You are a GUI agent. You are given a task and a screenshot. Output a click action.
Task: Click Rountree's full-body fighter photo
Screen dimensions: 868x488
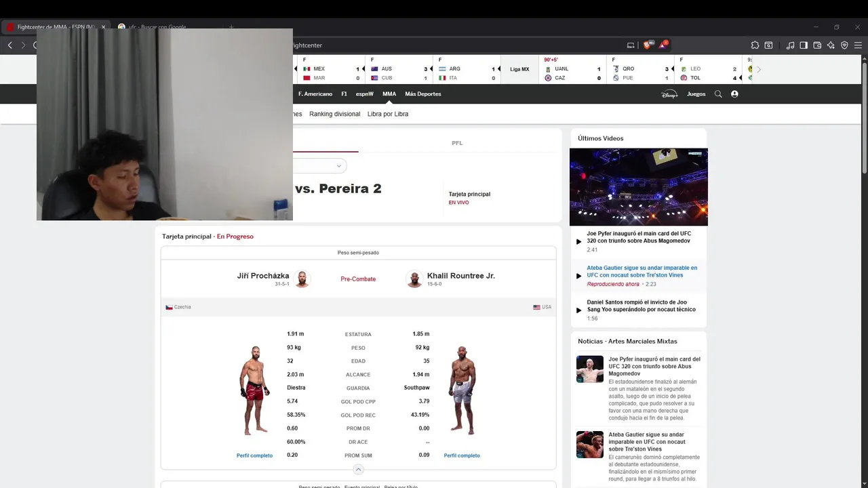[462, 390]
